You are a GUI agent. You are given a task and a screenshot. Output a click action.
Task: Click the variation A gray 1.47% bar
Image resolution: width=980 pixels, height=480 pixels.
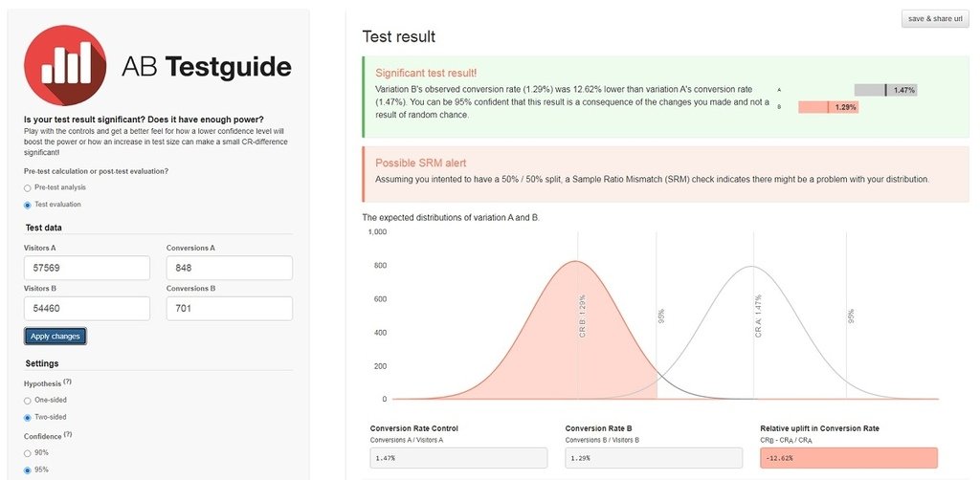coord(885,90)
